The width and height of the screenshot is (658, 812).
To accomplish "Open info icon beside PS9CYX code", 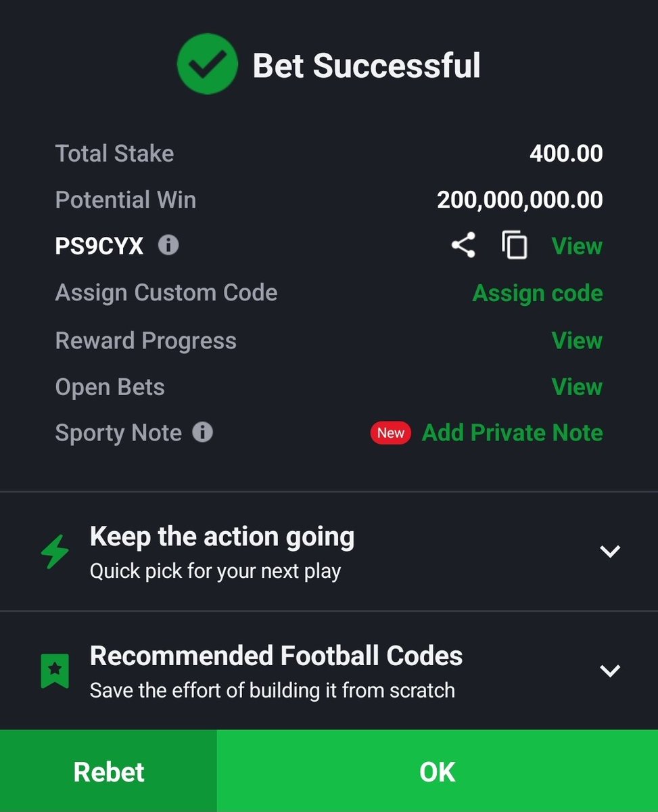I will point(168,245).
